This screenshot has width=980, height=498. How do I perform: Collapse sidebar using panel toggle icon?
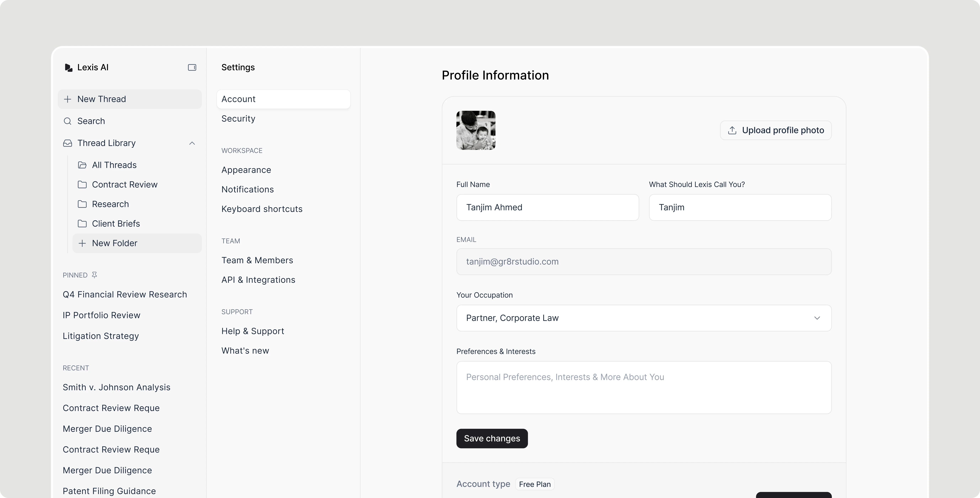(x=192, y=67)
